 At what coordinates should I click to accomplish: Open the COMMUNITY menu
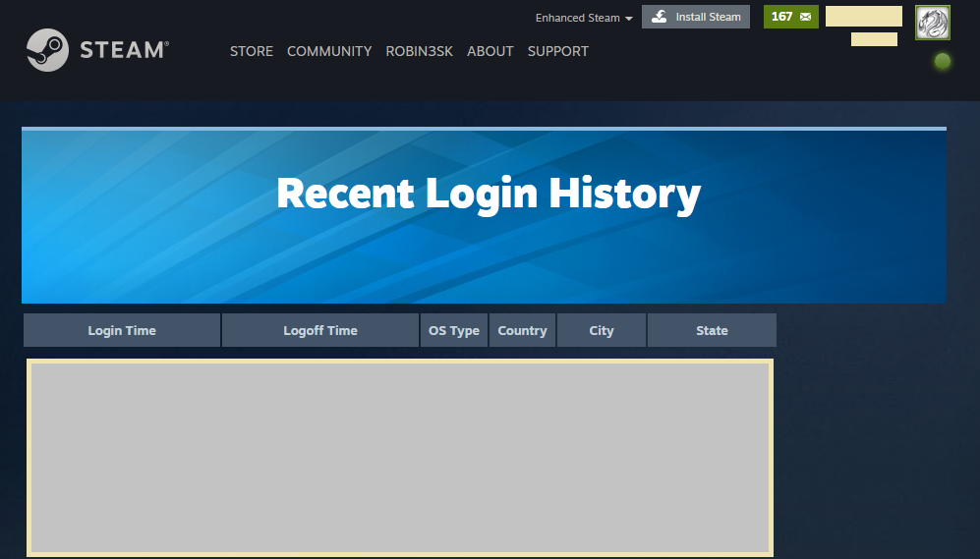click(329, 51)
